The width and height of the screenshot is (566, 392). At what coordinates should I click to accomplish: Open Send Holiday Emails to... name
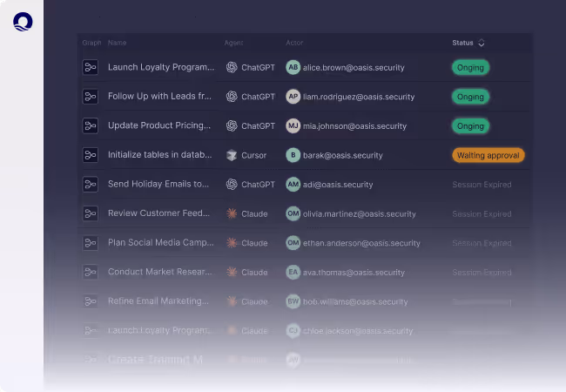pos(158,184)
